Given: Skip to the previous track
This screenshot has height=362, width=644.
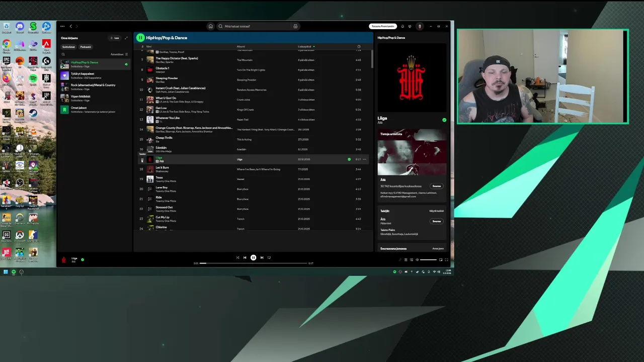Looking at the screenshot, I should click(x=245, y=257).
